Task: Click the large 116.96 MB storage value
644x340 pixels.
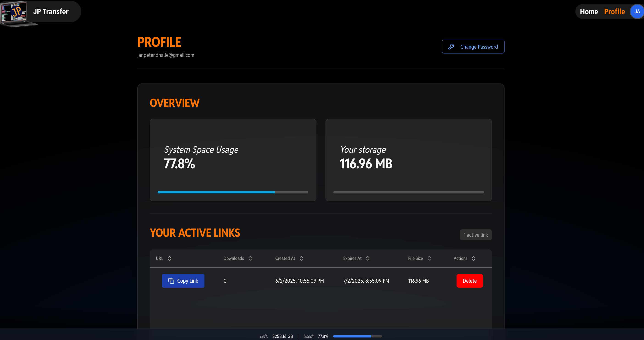Action: [x=366, y=164]
